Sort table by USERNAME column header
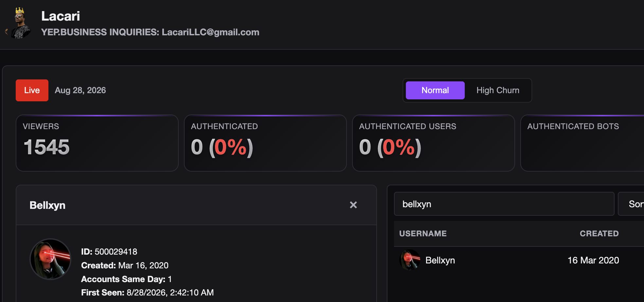The height and width of the screenshot is (302, 644). tap(423, 233)
